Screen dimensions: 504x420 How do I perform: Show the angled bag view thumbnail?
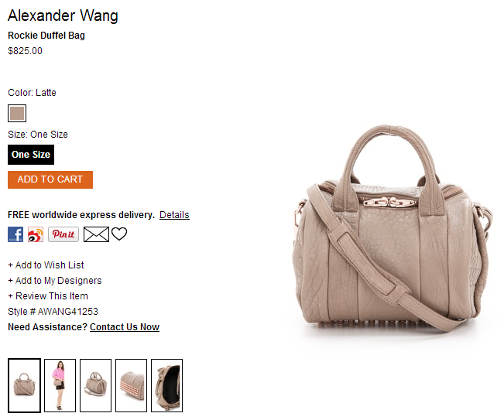95,385
